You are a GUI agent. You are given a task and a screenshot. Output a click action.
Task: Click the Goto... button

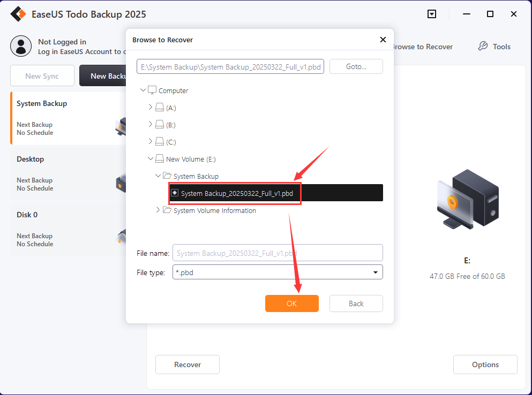[x=356, y=66]
